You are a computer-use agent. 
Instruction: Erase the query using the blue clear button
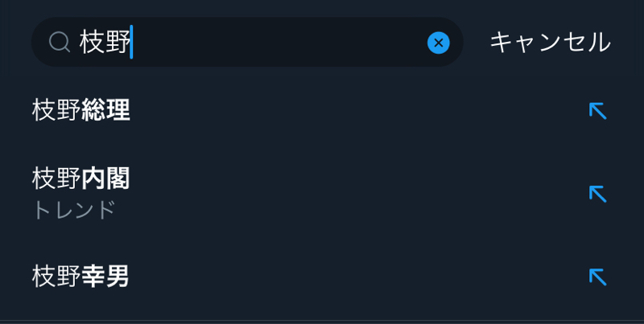(x=438, y=43)
